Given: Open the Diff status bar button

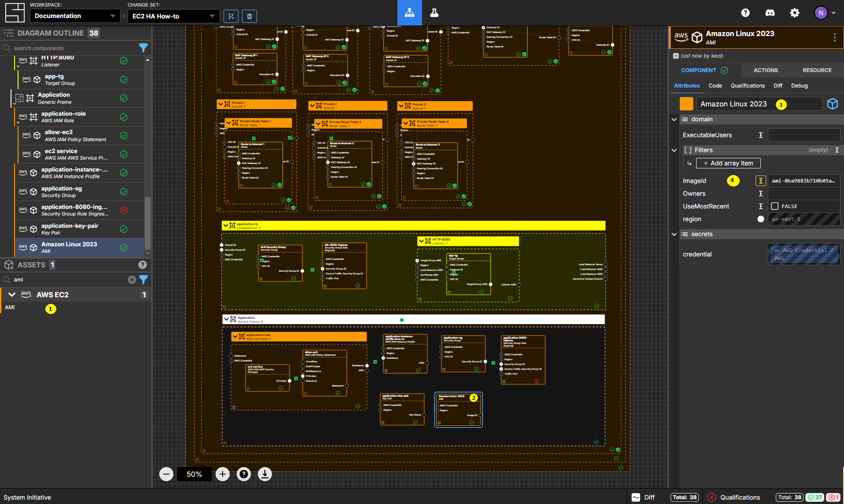Looking at the screenshot, I should 643,497.
